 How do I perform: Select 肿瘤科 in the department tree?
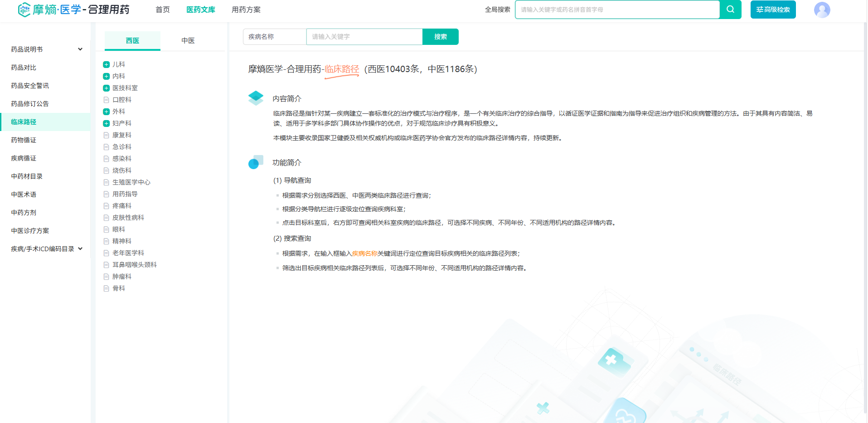pos(122,277)
